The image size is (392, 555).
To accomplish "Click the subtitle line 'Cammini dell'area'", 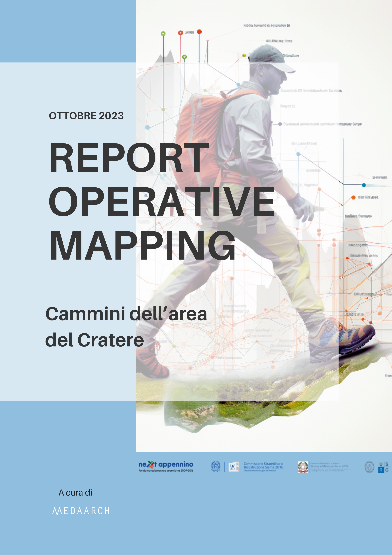I will click(x=126, y=314).
